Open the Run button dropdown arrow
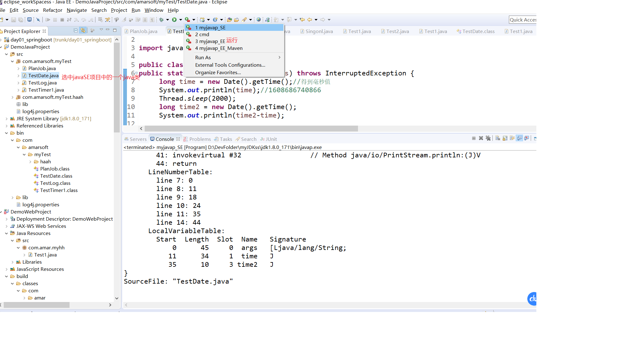Viewport: 643px width, 364px height. coord(180,19)
